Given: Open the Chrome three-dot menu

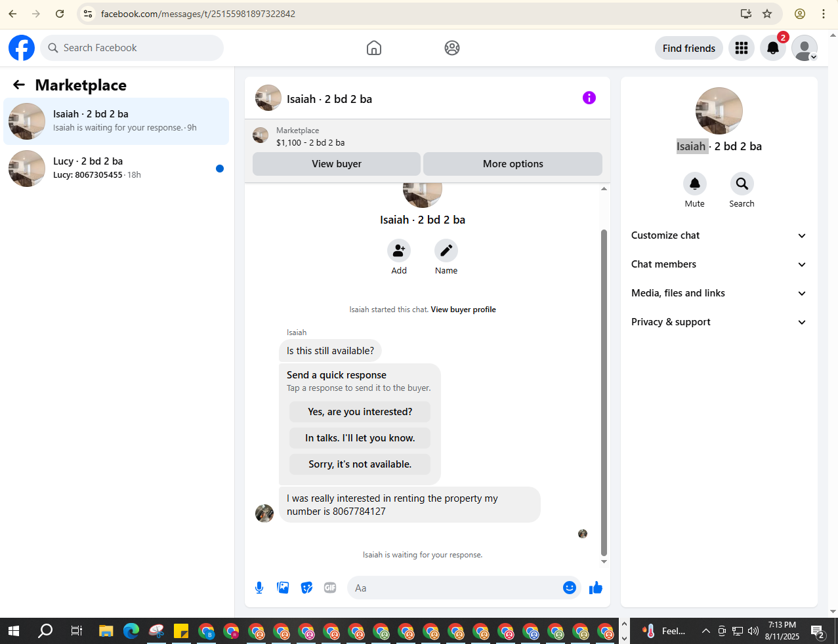Looking at the screenshot, I should point(824,14).
